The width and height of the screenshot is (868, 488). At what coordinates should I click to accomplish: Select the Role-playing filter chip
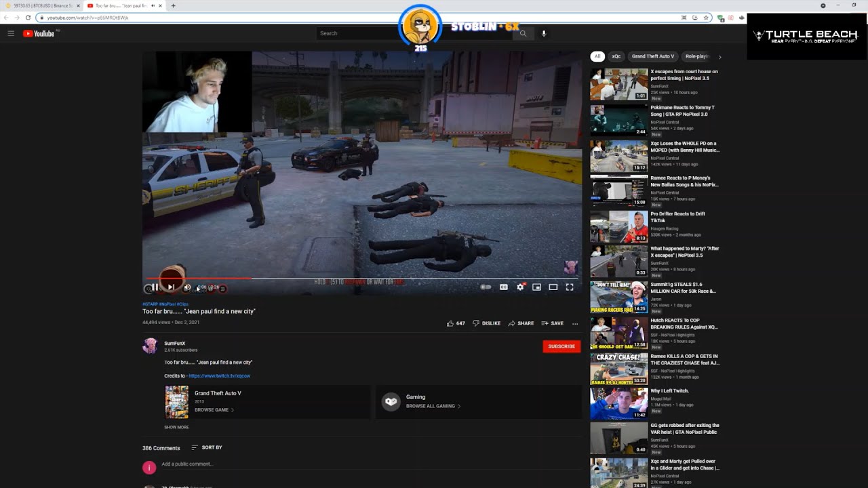pyautogui.click(x=696, y=56)
